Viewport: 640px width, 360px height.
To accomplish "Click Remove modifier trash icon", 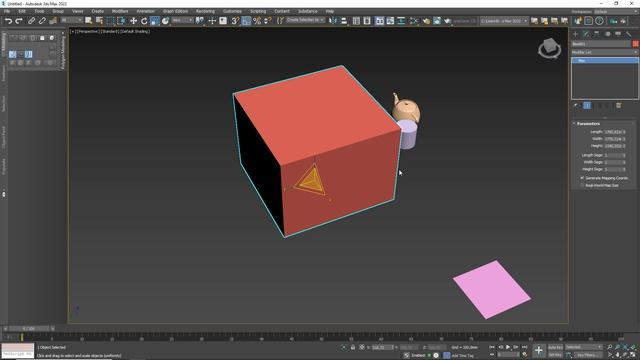I will tap(618, 106).
